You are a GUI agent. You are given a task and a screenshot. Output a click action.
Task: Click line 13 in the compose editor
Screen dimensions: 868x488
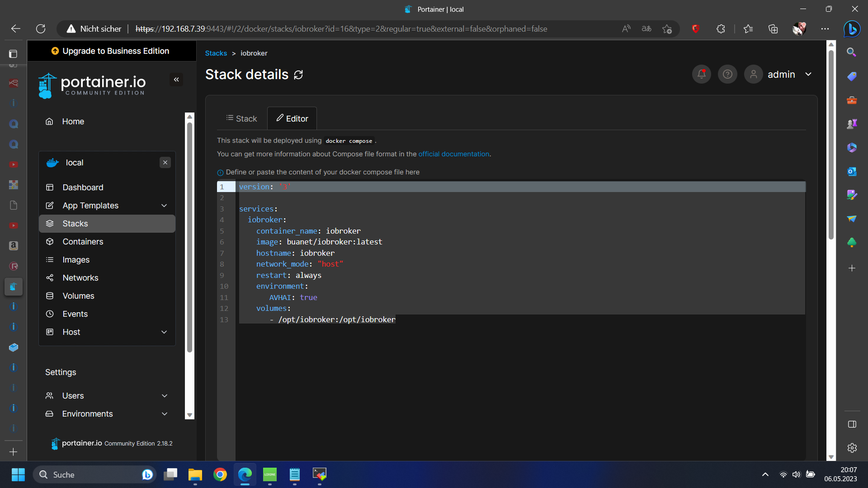pos(336,320)
